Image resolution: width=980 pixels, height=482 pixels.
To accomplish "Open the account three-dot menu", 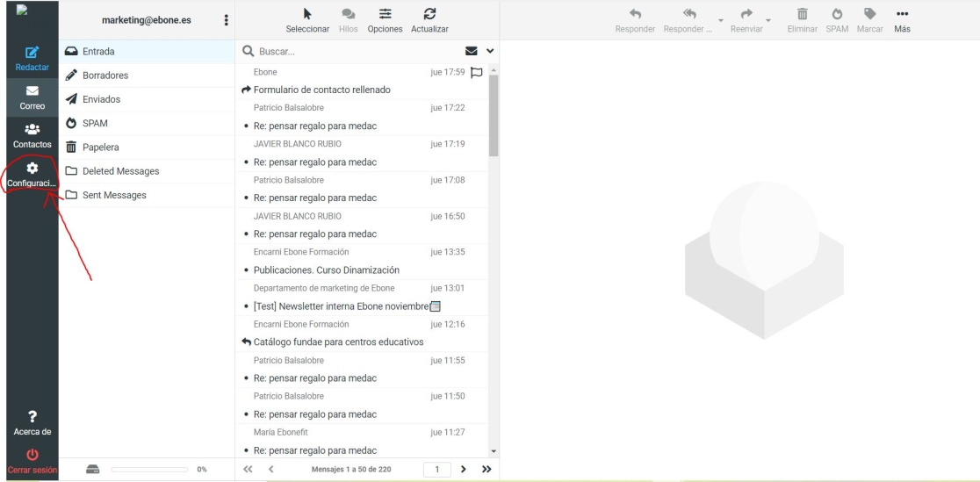I will tap(227, 20).
